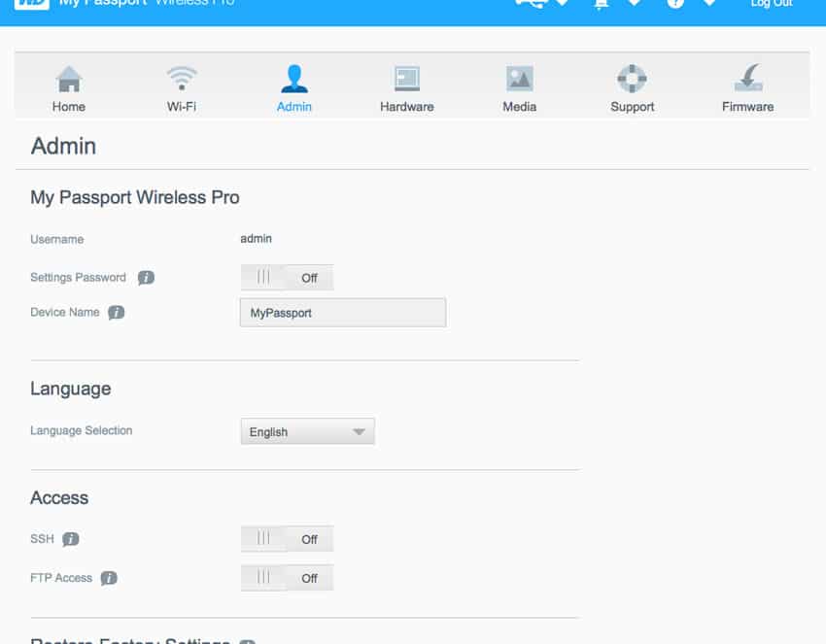Show info for Settings Password
This screenshot has width=826, height=644.
146,278
